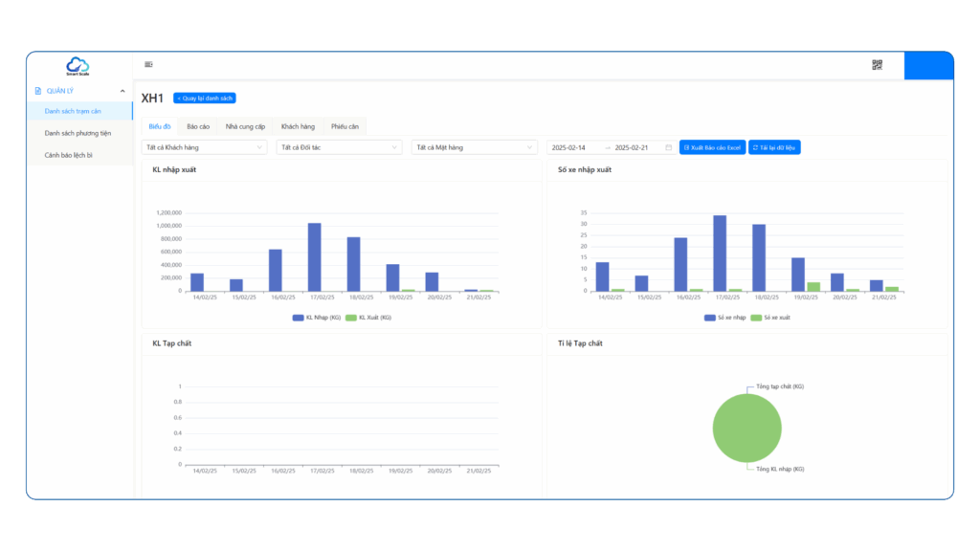Toggle the sidebar collapse hamburger icon

pos(148,64)
